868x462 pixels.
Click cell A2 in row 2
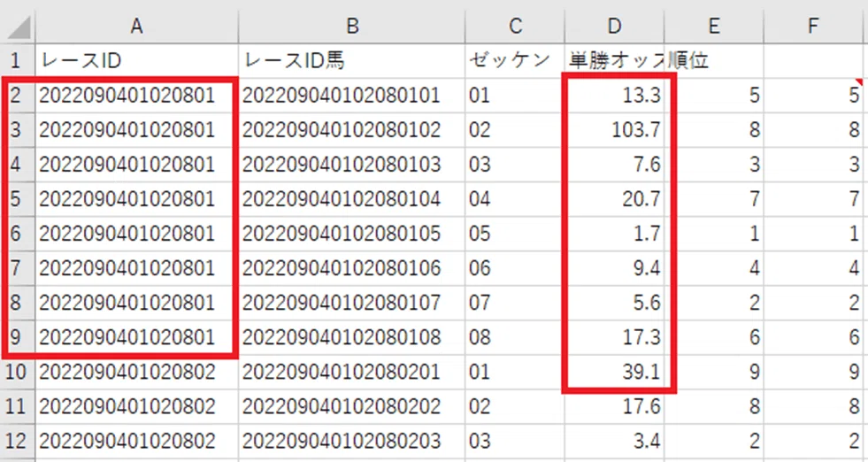pyautogui.click(x=137, y=96)
